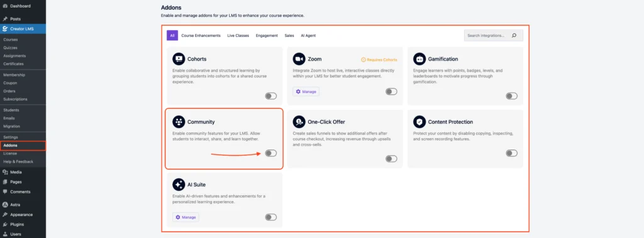Click the Users icon in sidebar
This screenshot has height=238, width=644.
pos(5,234)
